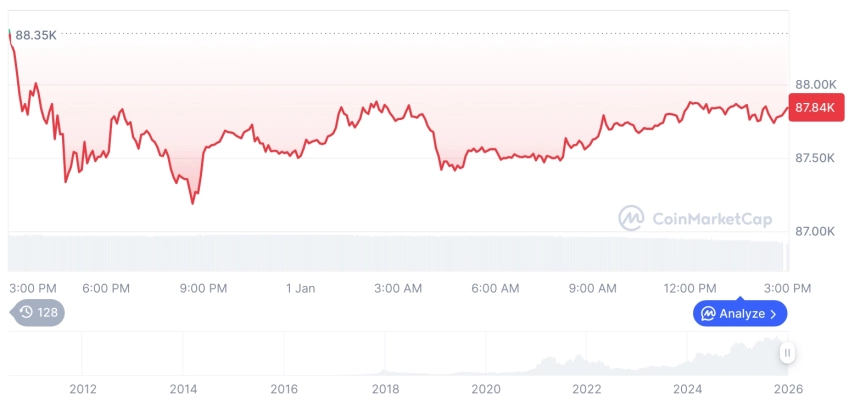
Task: Select the 1 Jan date marker
Action: (x=300, y=288)
